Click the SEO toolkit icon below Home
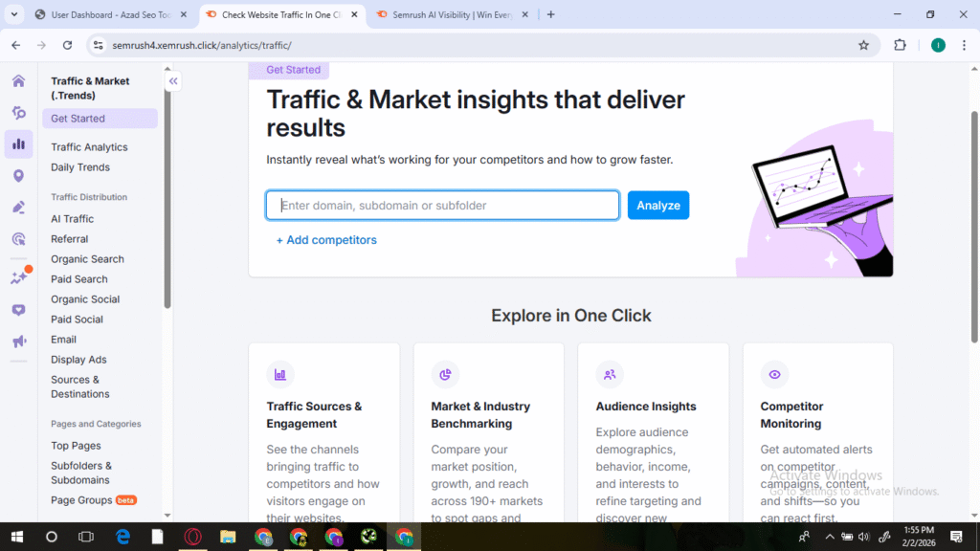This screenshot has height=551, width=980. tap(18, 113)
